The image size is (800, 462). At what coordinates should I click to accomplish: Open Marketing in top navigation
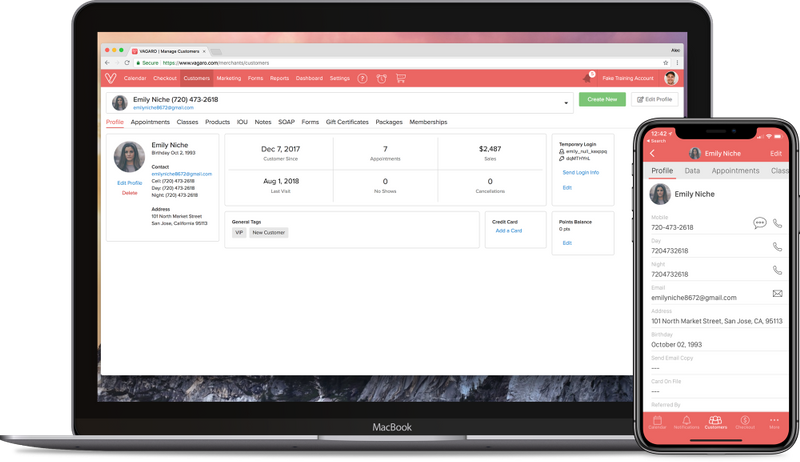point(229,78)
